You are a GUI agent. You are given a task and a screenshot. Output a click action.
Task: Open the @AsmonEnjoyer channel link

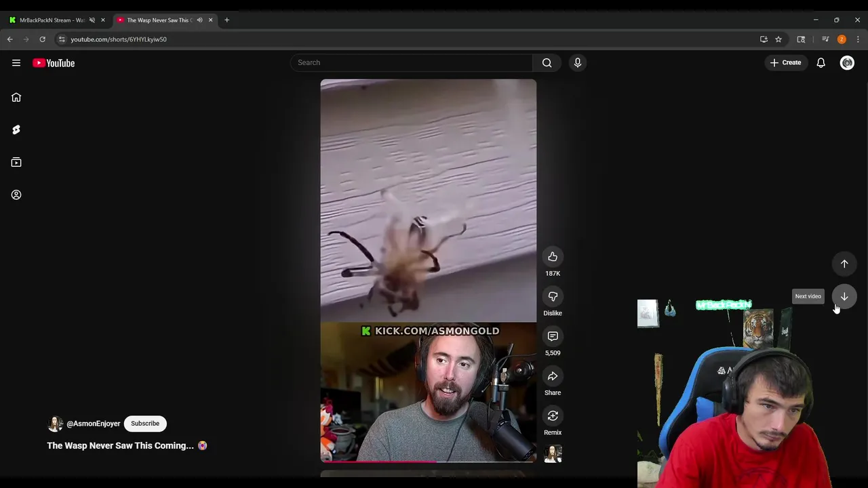click(x=94, y=424)
